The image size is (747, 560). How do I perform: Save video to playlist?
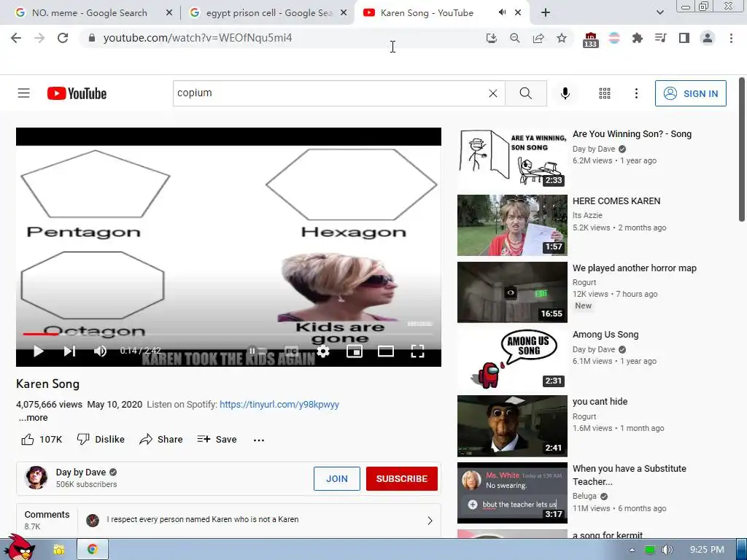coord(217,439)
